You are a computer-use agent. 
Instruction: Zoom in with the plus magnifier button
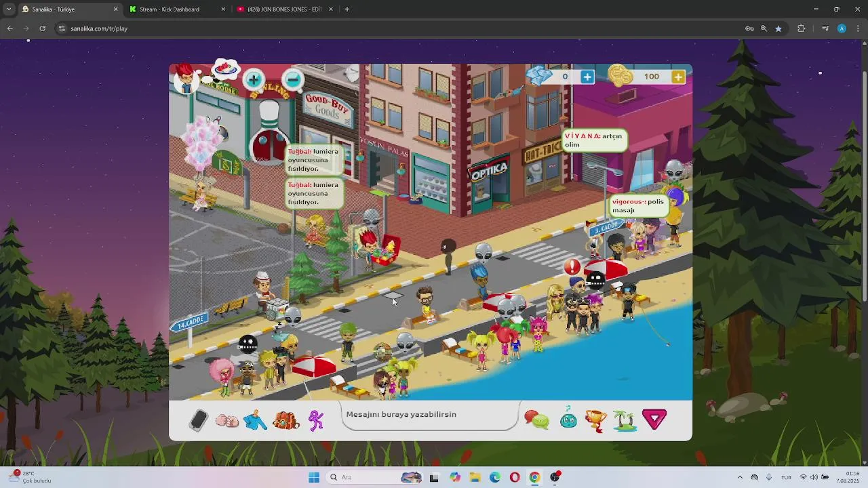click(254, 80)
